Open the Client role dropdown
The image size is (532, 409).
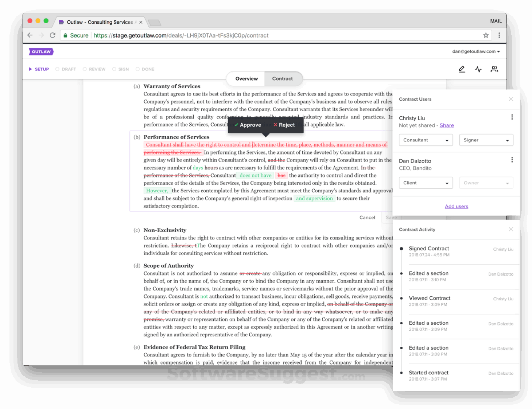click(x=426, y=183)
